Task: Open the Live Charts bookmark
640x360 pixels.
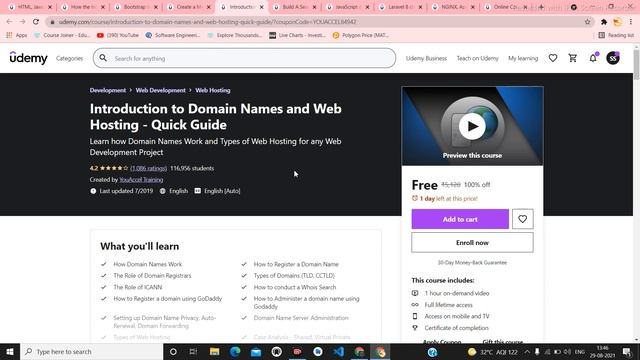Action: [x=298, y=36]
